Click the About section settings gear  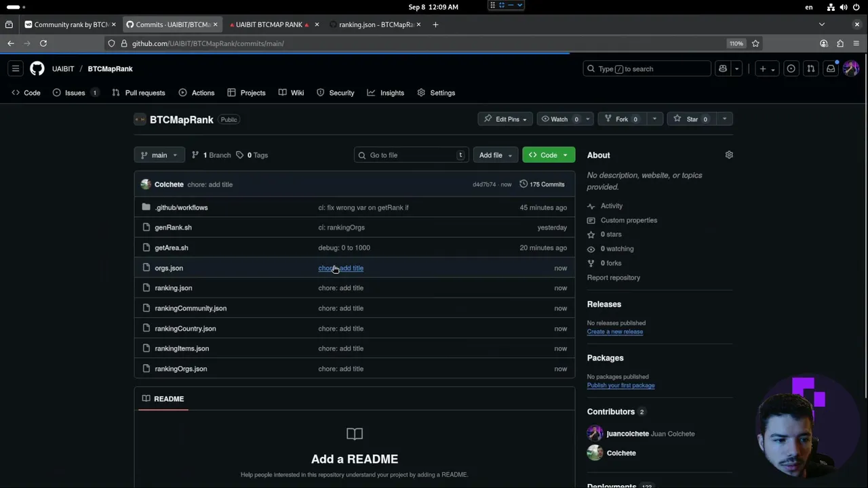pos(729,155)
